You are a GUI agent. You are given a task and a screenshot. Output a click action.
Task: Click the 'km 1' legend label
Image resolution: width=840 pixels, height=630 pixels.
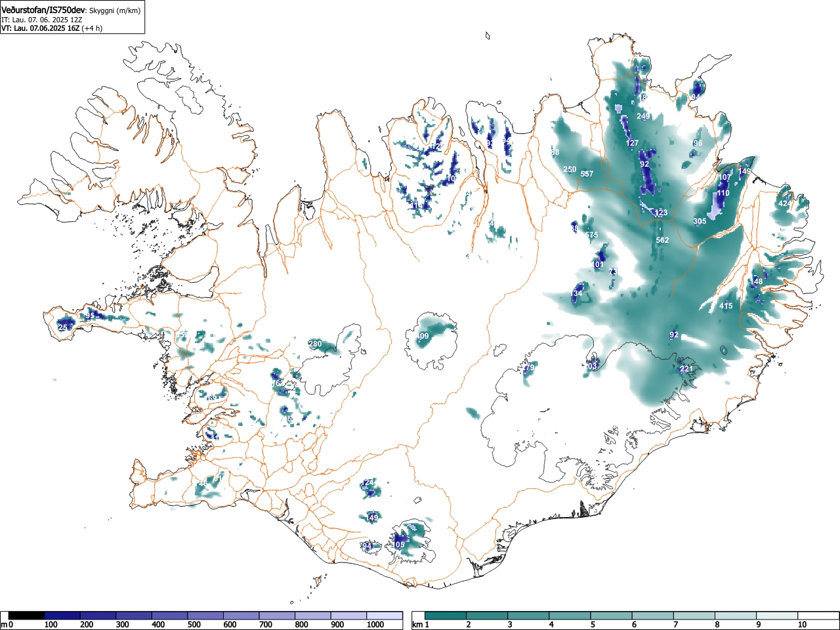pos(422,625)
